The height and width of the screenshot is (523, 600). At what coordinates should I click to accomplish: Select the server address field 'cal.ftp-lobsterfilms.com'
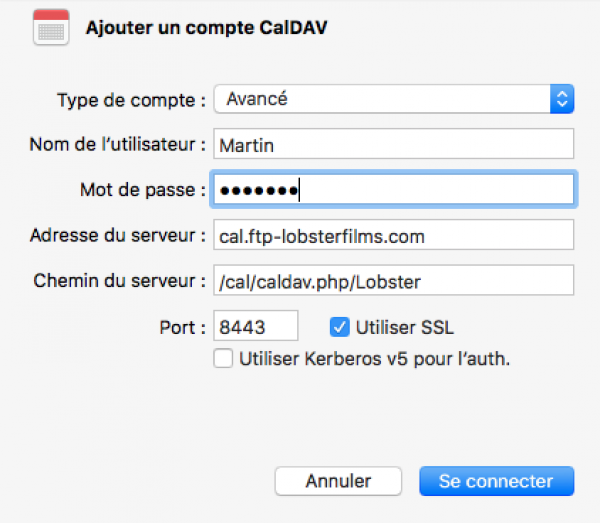394,235
